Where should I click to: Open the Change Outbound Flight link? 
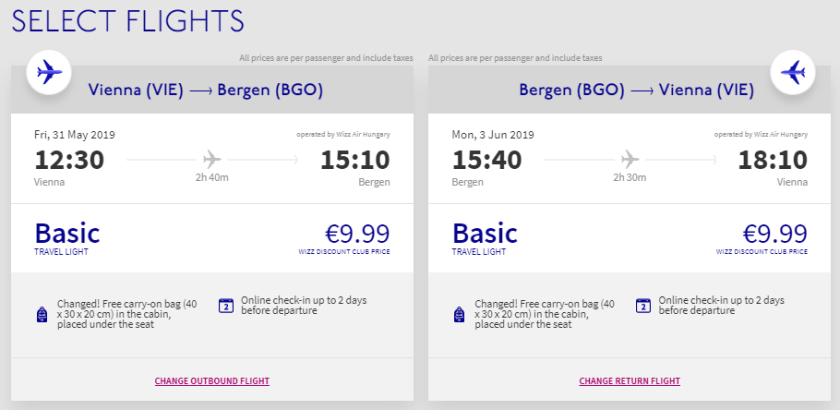tap(212, 381)
